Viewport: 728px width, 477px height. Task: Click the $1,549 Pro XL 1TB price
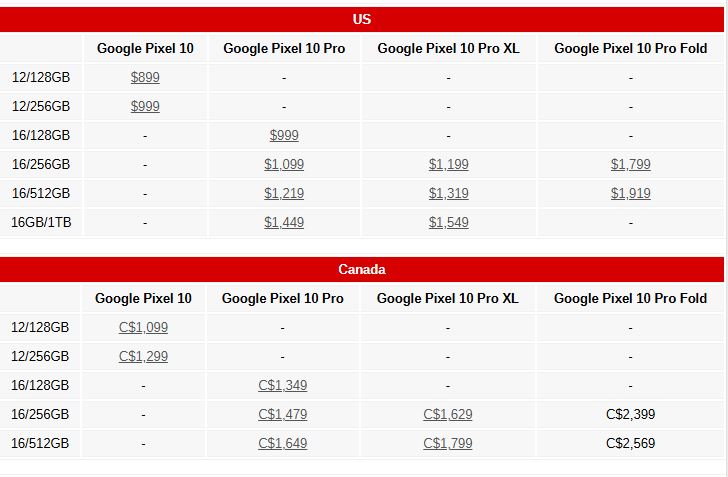pyautogui.click(x=448, y=223)
